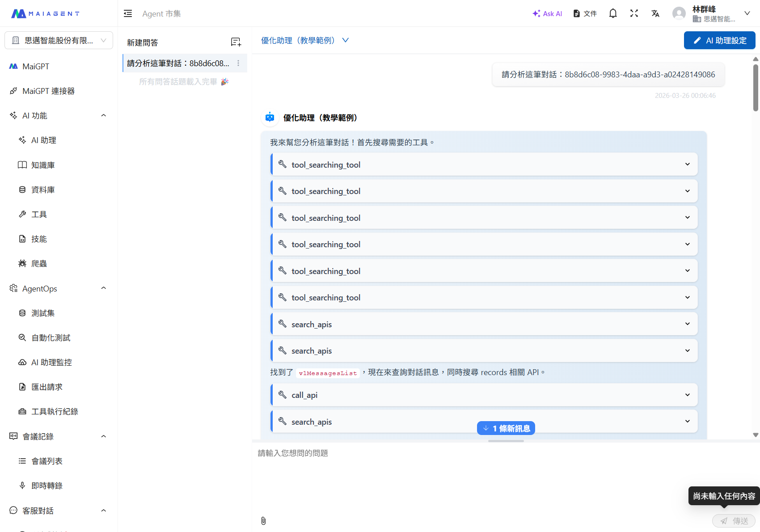Screen dimensions: 760x532
Task: Click the 1 條新訊息 jump button
Action: (506, 428)
